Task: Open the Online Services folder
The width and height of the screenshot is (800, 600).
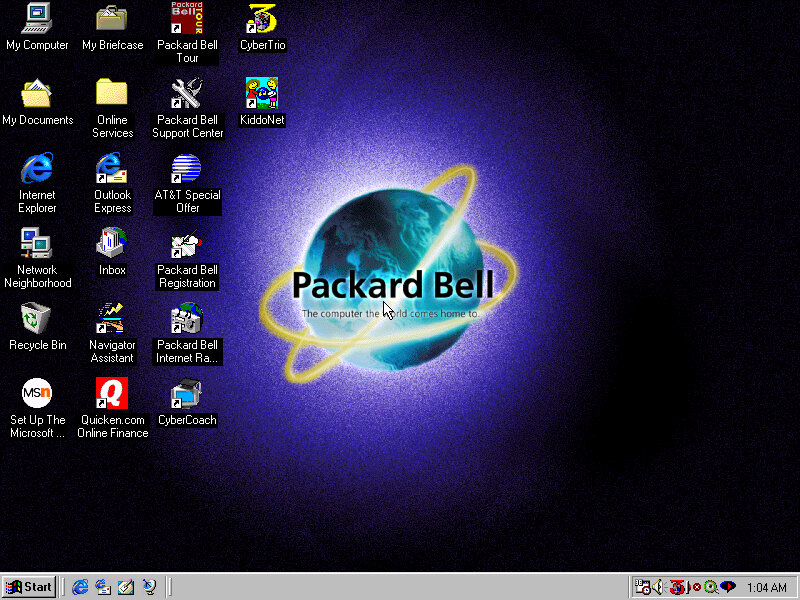Action: click(112, 95)
